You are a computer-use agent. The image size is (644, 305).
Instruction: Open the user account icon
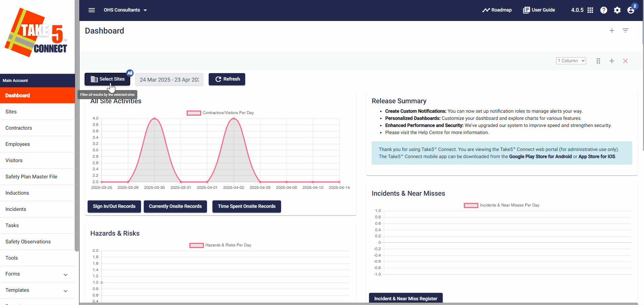pyautogui.click(x=631, y=10)
